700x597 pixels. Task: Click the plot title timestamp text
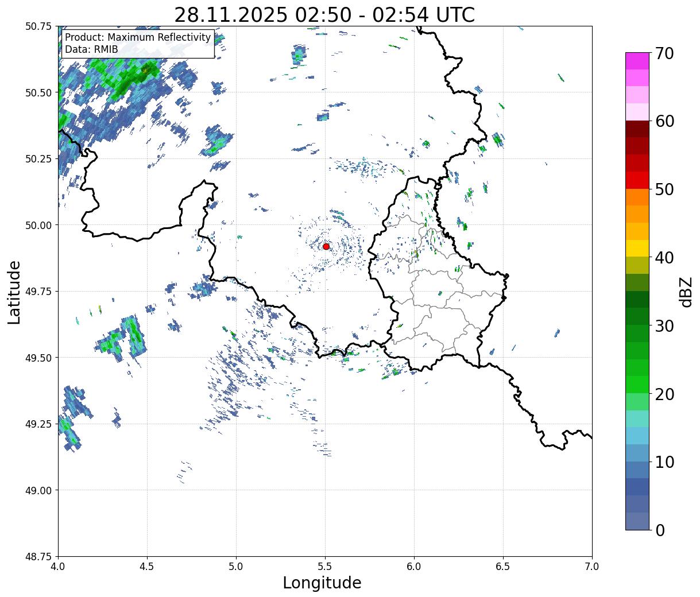click(x=324, y=15)
